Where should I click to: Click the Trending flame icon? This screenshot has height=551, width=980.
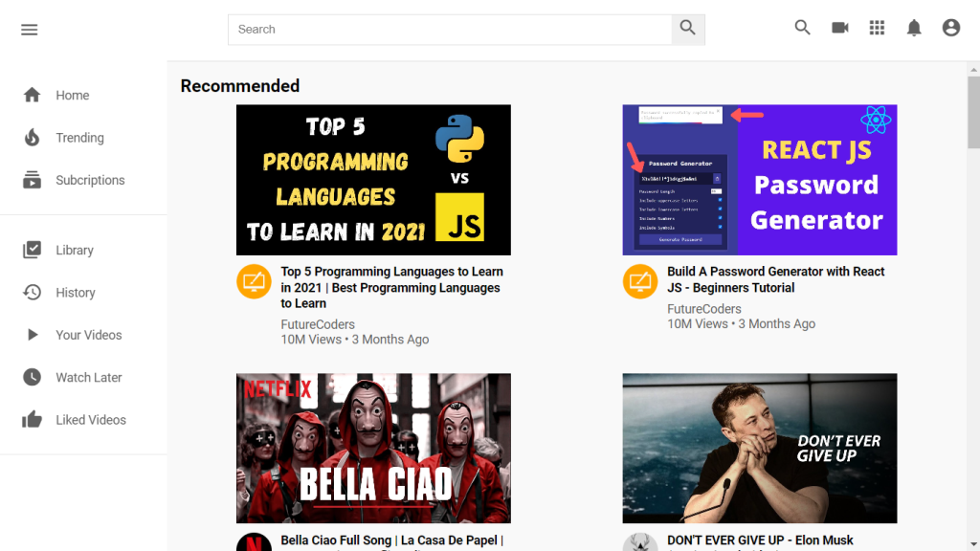33,138
